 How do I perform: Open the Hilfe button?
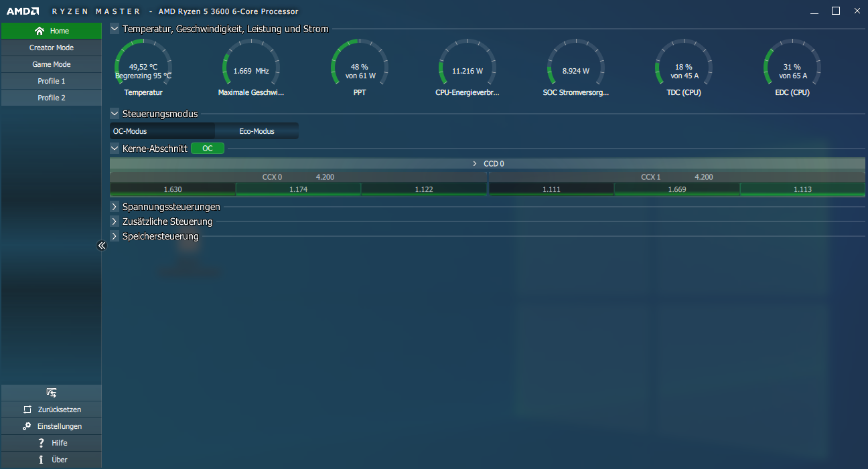click(52, 443)
